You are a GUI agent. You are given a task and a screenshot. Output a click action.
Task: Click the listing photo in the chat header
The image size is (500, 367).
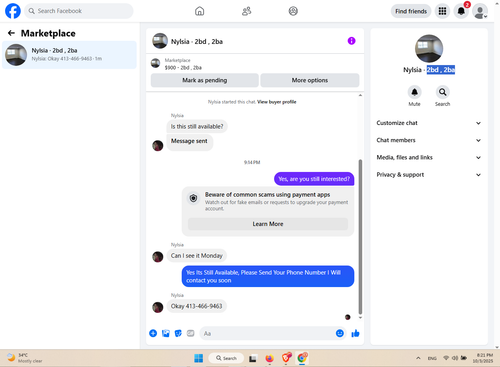[x=160, y=41]
